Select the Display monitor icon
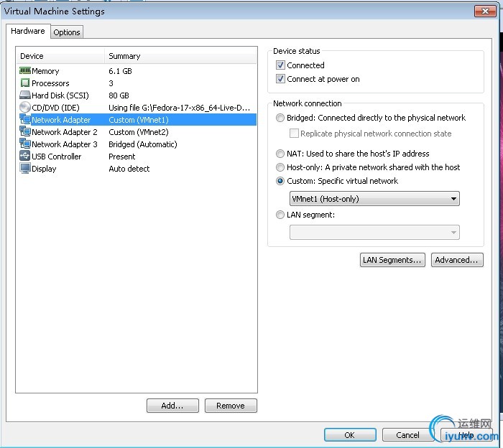This screenshot has width=503, height=448. (25, 168)
